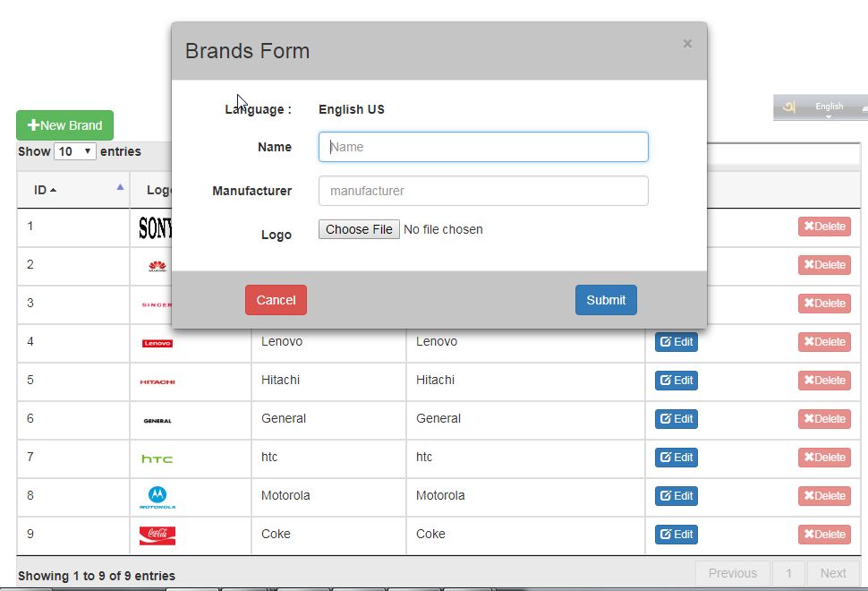This screenshot has width=868, height=591.
Task: Delete the Sony brand row
Action: click(824, 227)
